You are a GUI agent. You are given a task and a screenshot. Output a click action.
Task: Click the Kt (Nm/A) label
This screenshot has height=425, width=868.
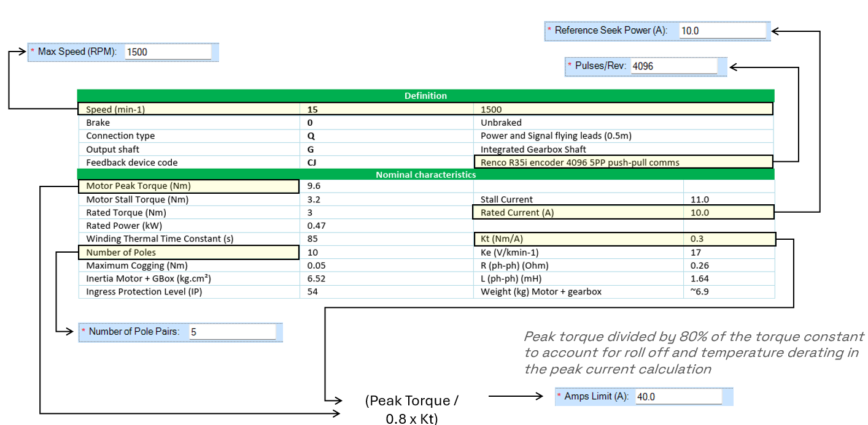(x=502, y=239)
